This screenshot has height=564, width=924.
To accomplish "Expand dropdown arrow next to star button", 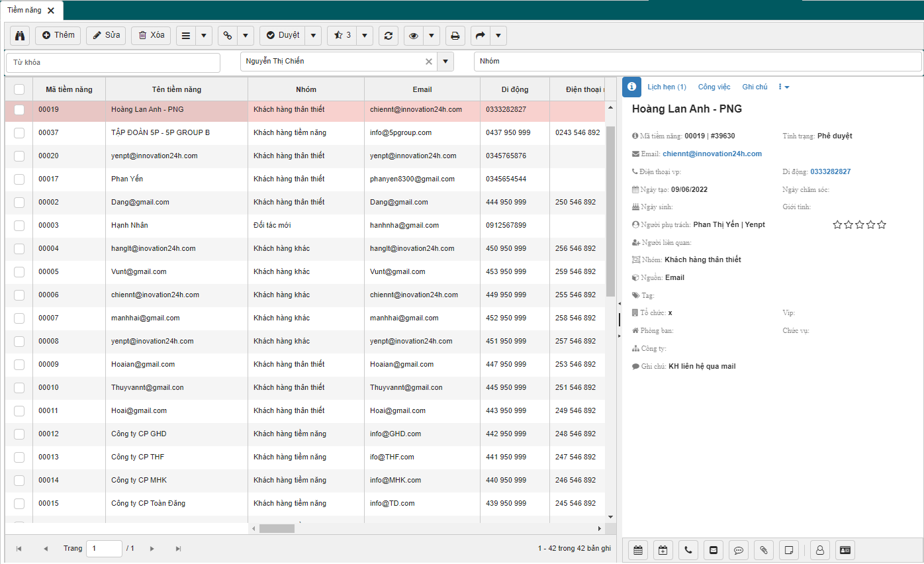I will 365,36.
